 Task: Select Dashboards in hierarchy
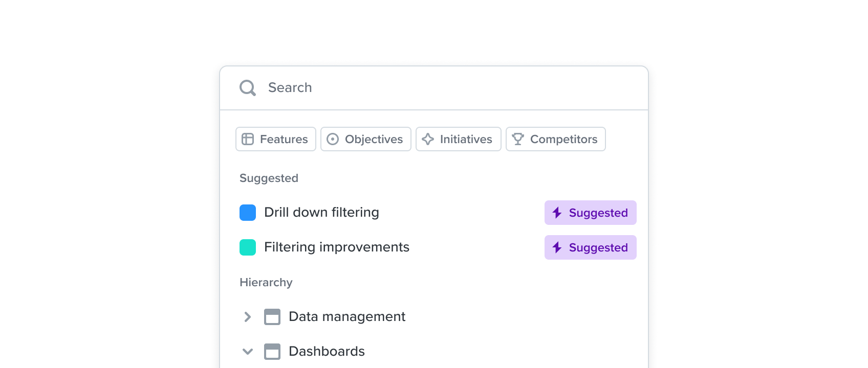327,352
